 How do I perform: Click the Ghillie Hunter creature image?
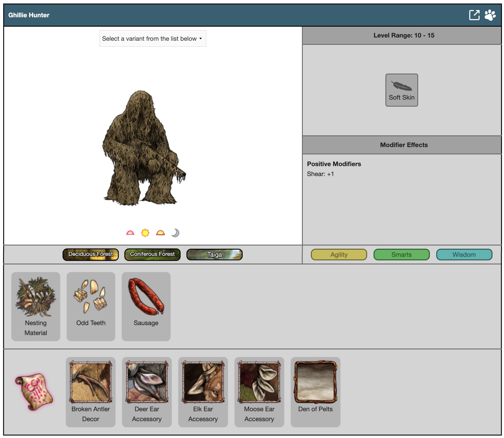(x=143, y=148)
